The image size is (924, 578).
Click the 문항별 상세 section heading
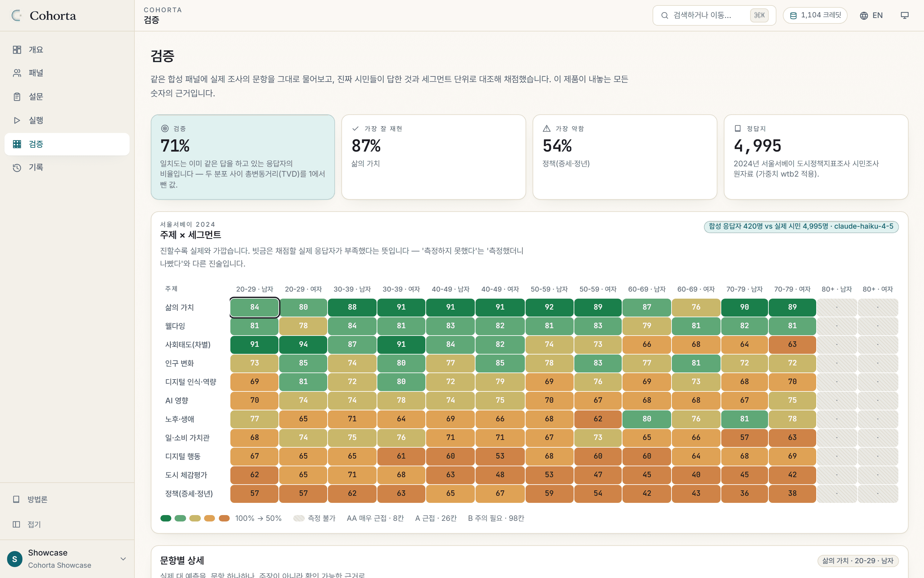[x=182, y=560]
